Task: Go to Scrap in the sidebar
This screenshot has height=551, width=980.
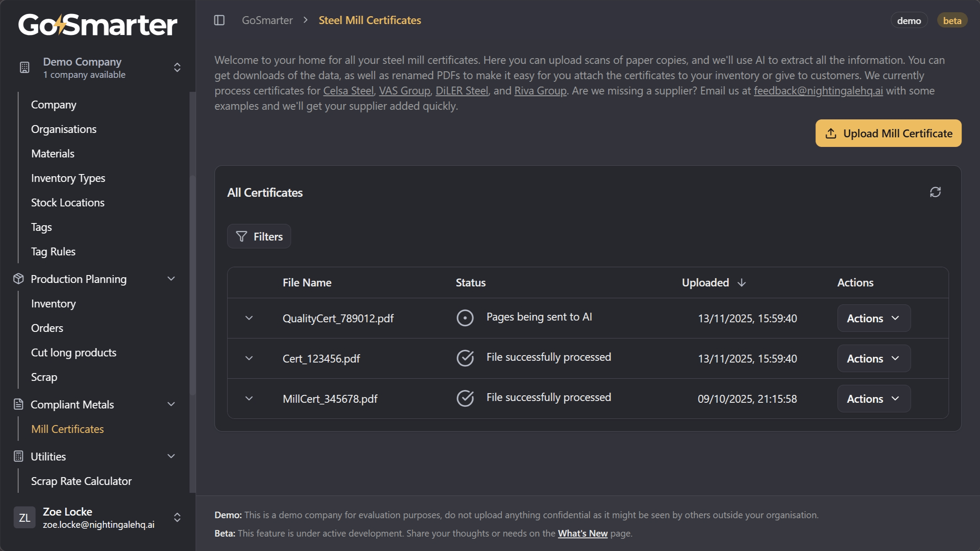Action: tap(44, 377)
